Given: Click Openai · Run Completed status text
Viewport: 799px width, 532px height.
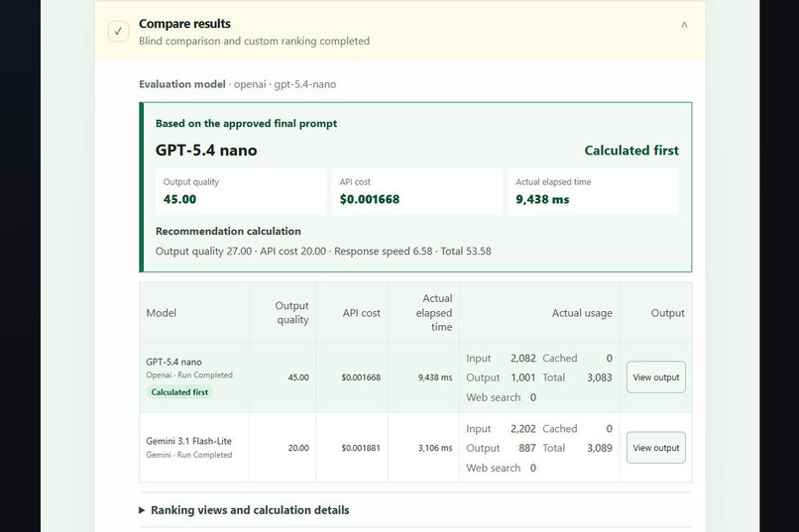Looking at the screenshot, I should pos(189,375).
